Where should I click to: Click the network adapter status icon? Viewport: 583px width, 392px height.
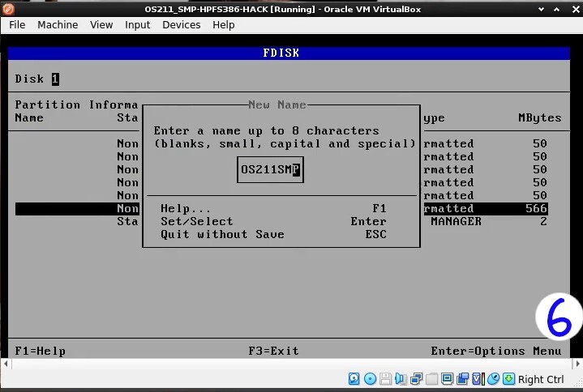pos(417,379)
